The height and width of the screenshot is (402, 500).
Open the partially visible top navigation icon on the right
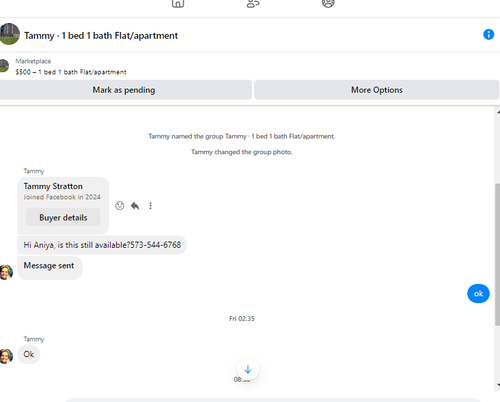328,3
